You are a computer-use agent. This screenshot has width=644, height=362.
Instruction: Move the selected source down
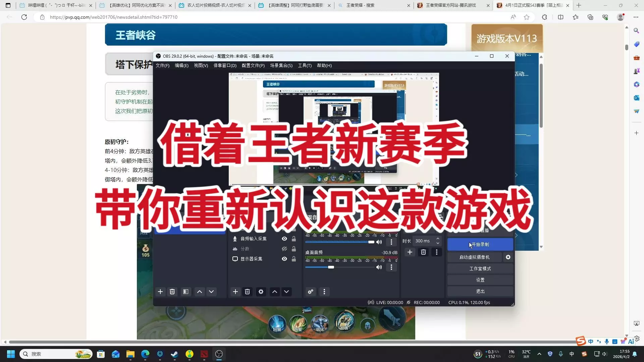pyautogui.click(x=286, y=292)
